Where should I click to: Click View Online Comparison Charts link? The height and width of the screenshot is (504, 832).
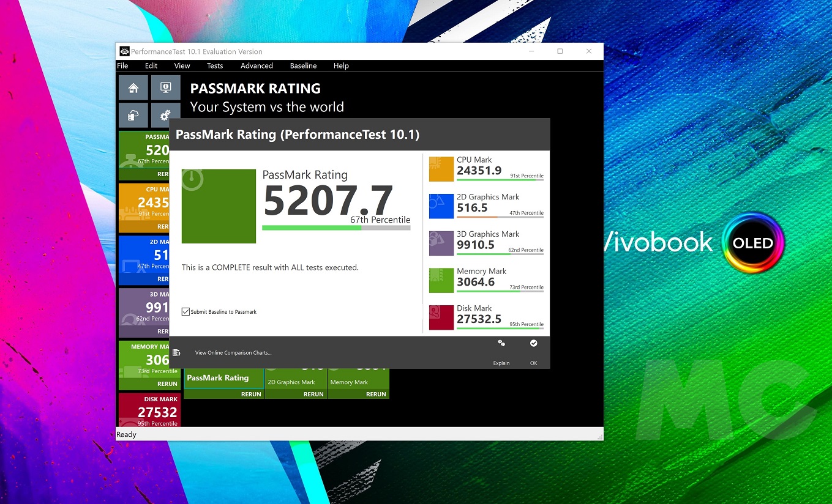pyautogui.click(x=233, y=353)
